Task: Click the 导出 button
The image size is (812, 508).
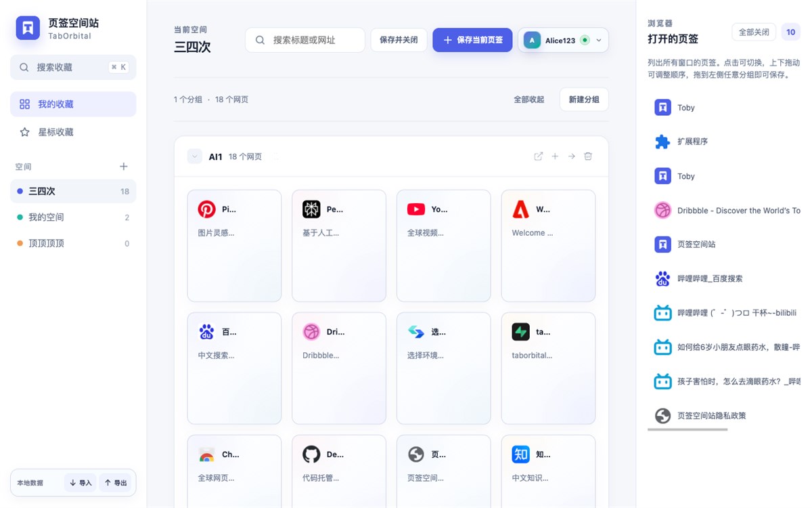Action: coord(115,483)
